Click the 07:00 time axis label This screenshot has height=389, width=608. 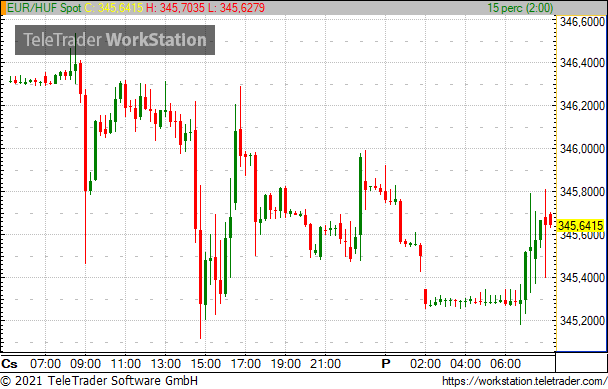tap(45, 364)
